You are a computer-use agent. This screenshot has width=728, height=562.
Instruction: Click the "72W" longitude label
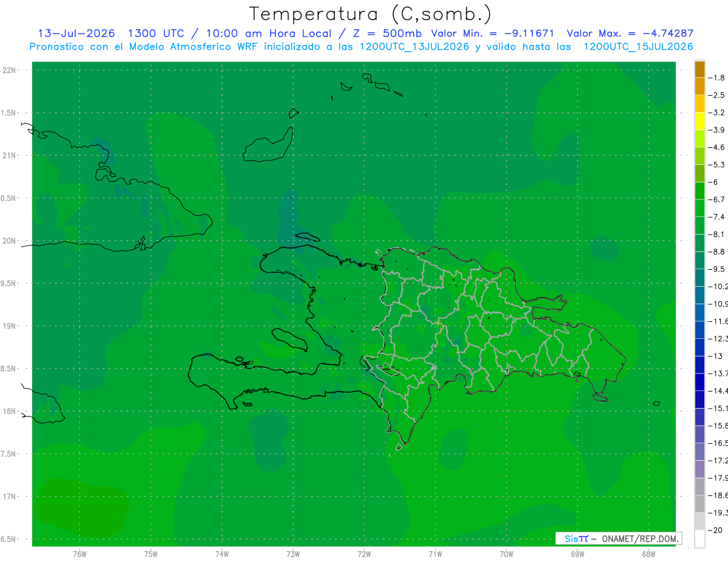point(364,554)
